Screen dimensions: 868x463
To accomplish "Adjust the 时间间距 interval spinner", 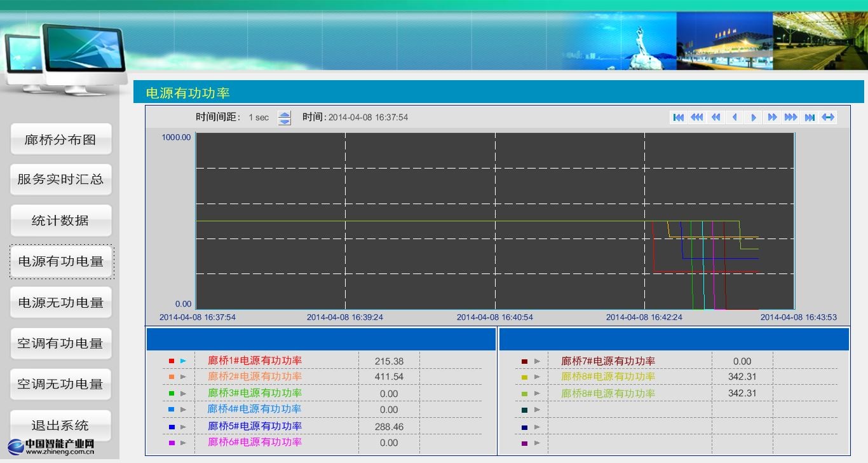I will pos(285,118).
